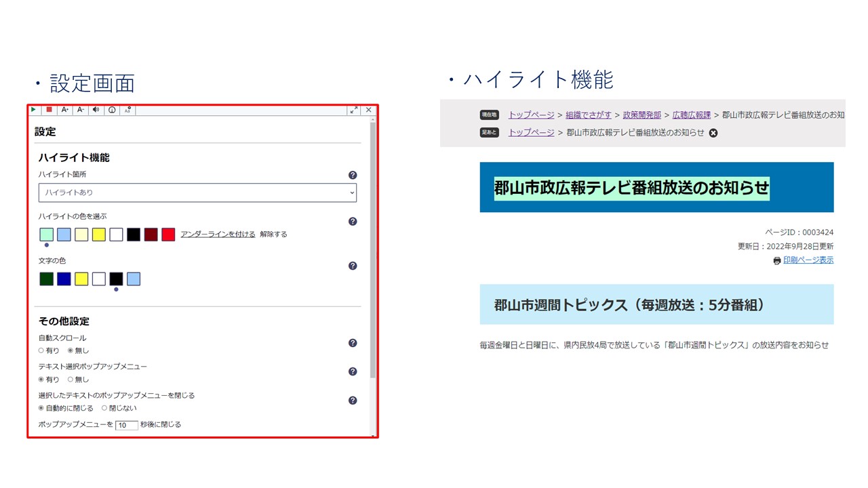Open the ハイライトあり dropdown

[197, 192]
